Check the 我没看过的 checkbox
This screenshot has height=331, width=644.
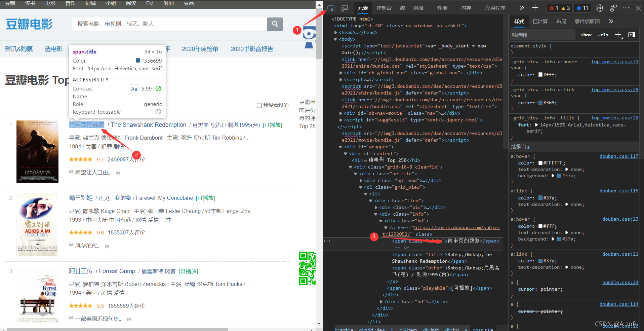pyautogui.click(x=259, y=105)
